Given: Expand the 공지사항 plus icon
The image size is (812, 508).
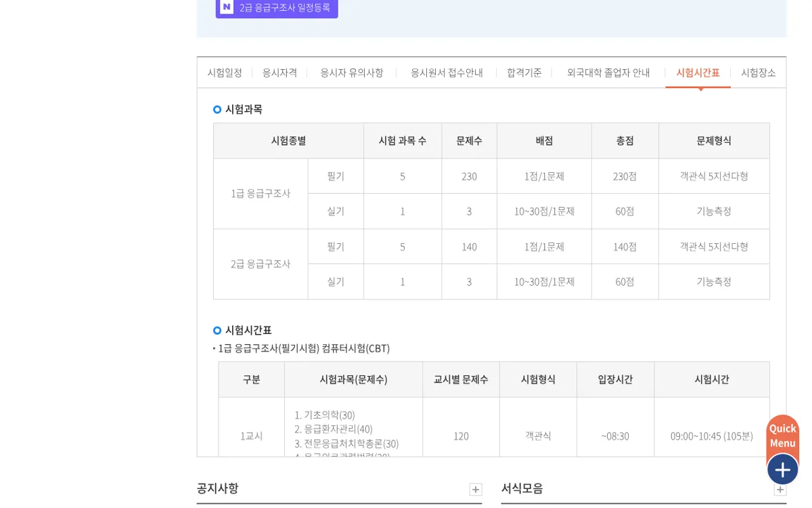Looking at the screenshot, I should 476,489.
